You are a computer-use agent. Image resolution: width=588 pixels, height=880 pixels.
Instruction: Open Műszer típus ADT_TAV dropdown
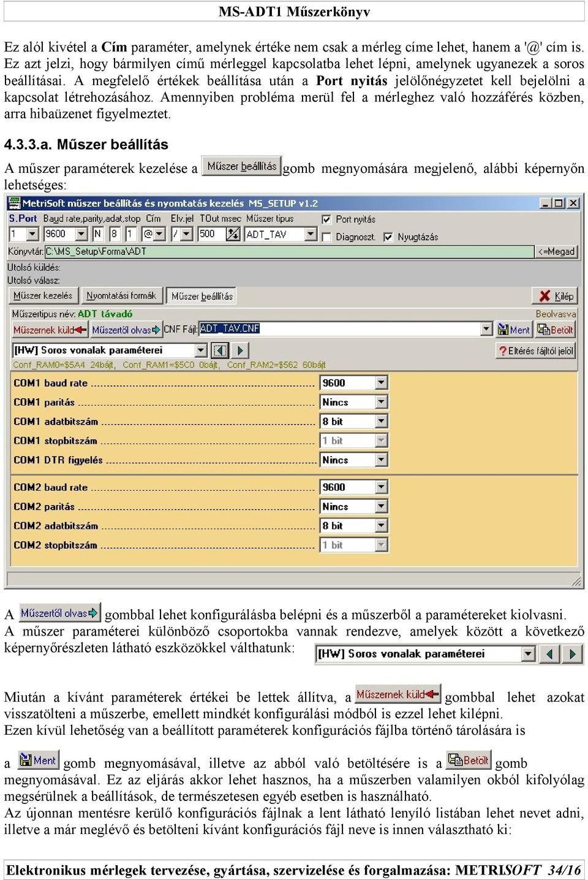click(311, 234)
